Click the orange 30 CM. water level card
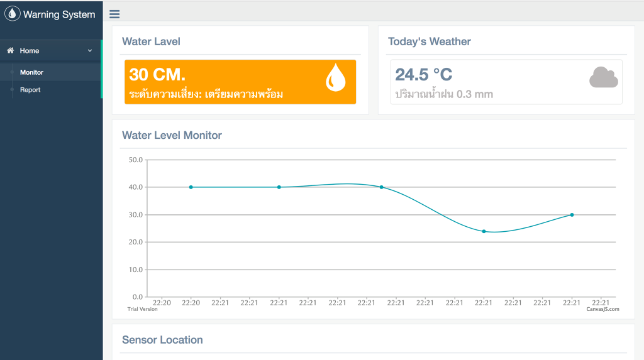 (x=240, y=82)
